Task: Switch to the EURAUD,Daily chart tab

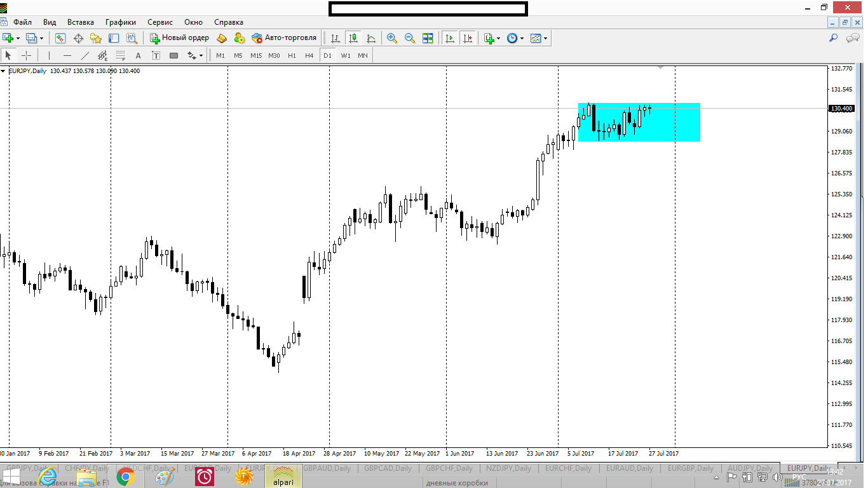Action: coord(630,468)
